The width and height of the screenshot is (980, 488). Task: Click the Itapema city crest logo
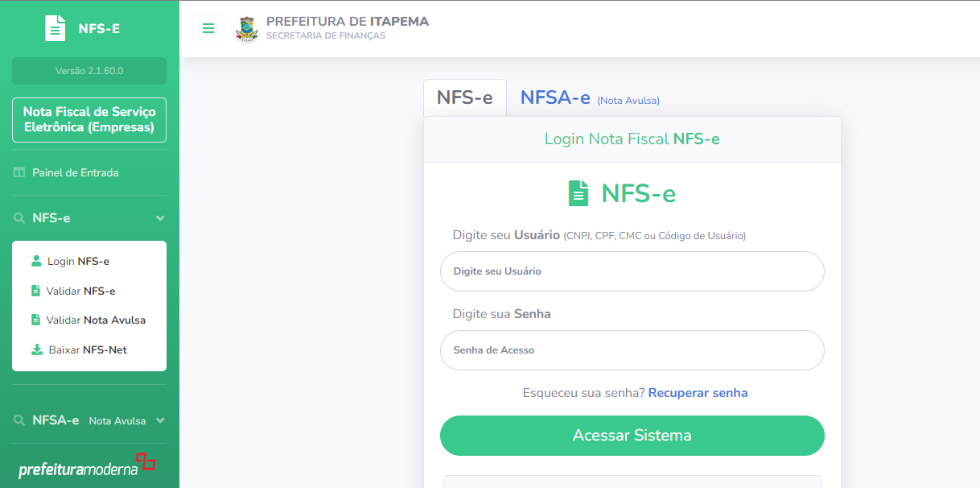click(247, 28)
